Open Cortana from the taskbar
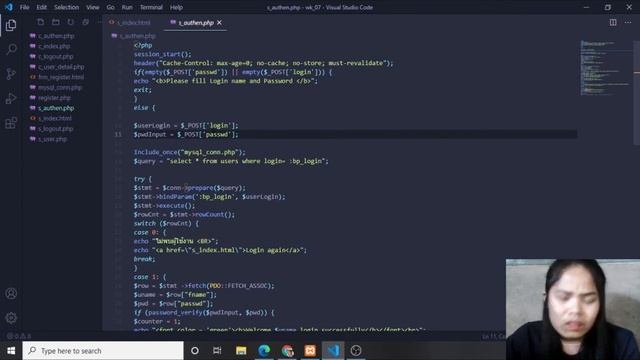 pyautogui.click(x=195, y=351)
